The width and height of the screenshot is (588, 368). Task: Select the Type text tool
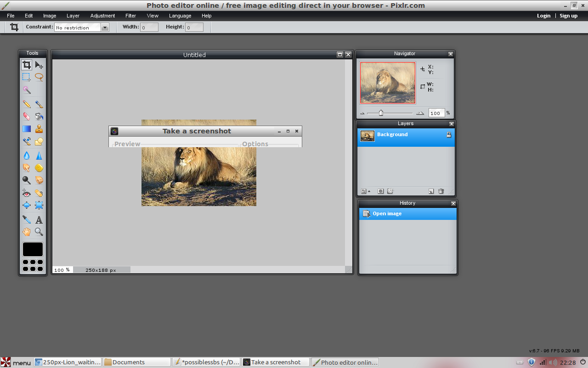point(39,220)
